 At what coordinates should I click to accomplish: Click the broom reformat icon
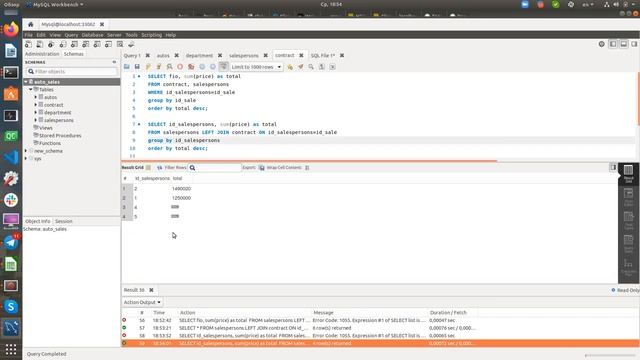pyautogui.click(x=300, y=67)
